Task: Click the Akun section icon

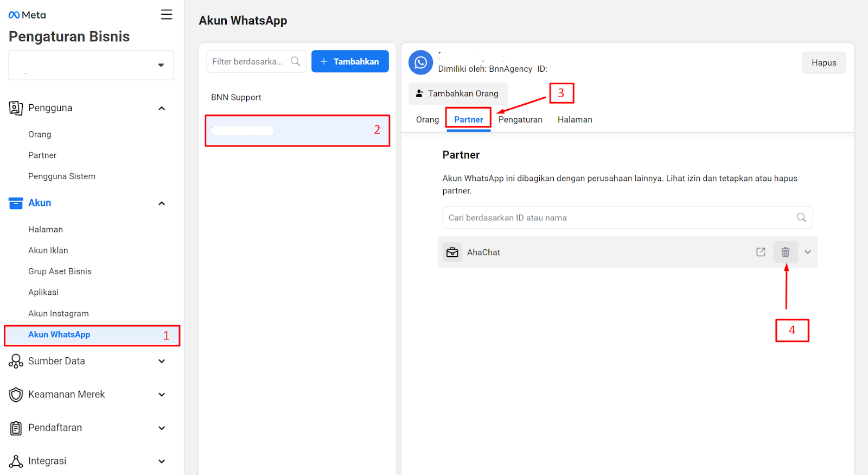Action: tap(16, 203)
